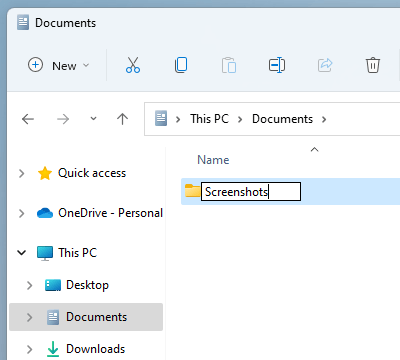Open chevron after Documents breadcrumb
The image size is (400, 360).
(324, 119)
